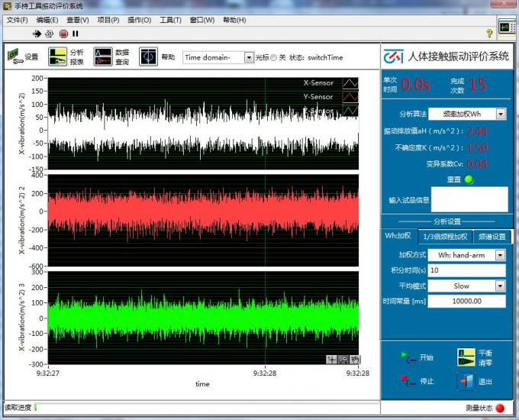Viewport: 519px width, 420px height.
Task: Open the 数据查询 data query icon
Action: 103,57
